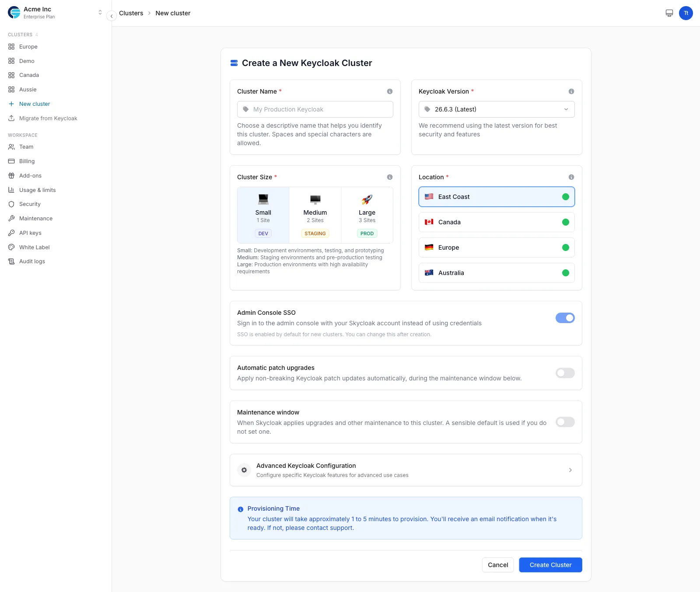
Task: Click the info icon beside Cluster Name
Action: (390, 91)
